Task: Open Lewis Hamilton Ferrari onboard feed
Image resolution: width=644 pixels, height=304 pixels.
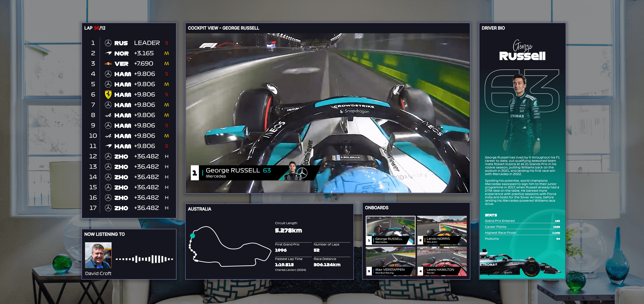Action: (442, 261)
